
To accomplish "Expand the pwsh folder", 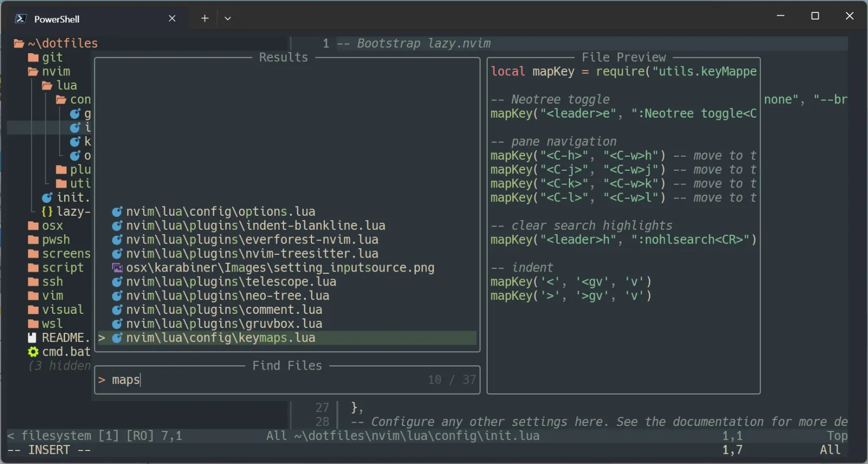I will 49,240.
